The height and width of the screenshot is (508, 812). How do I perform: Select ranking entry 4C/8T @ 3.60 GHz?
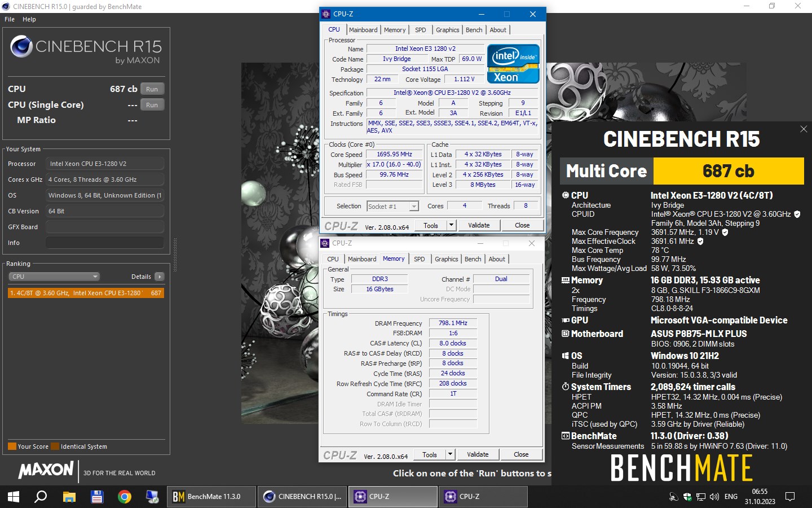click(86, 293)
